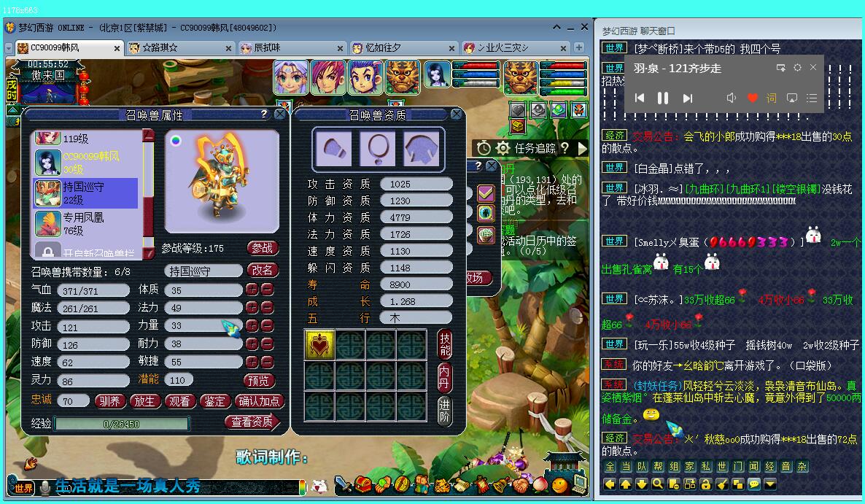
Task: Click the opera mask buff icon
Action: (x=578, y=110)
